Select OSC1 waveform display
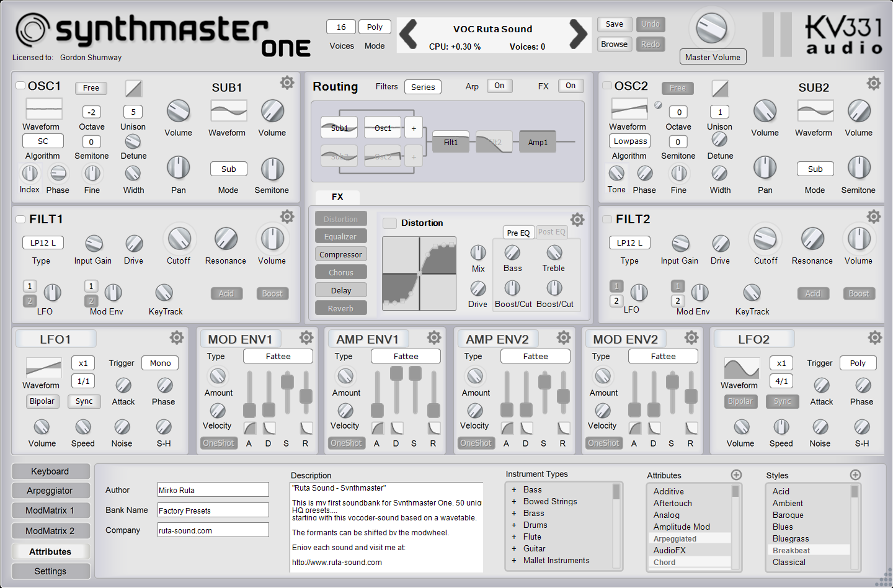Image resolution: width=893 pixels, height=588 pixels. (43, 109)
